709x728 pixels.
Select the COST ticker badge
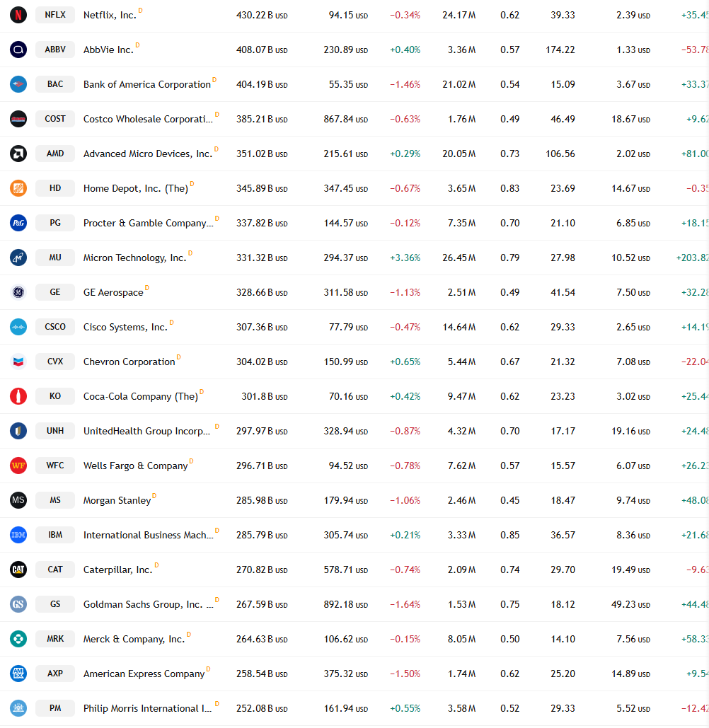(x=55, y=119)
